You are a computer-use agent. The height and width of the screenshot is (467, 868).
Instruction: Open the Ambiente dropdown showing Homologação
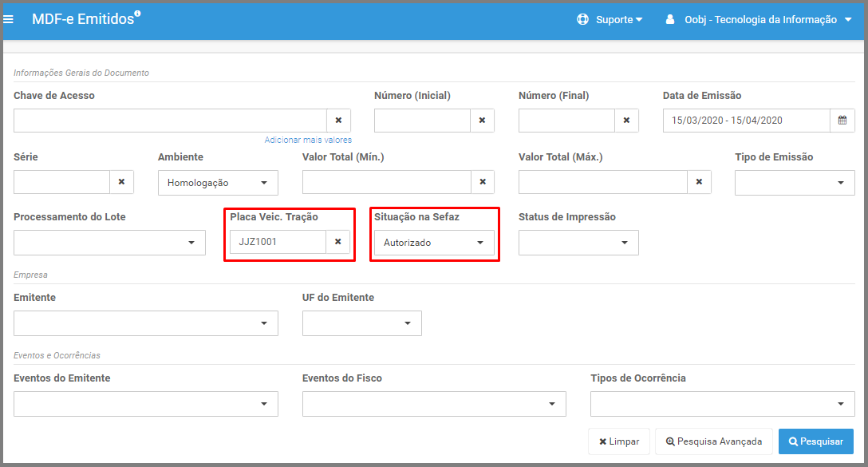click(218, 183)
